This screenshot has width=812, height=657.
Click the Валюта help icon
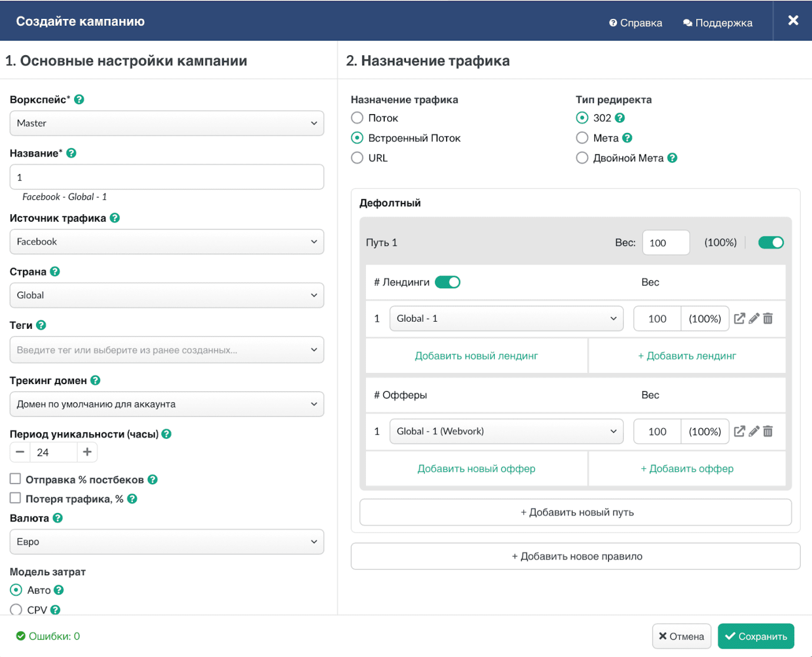(x=58, y=518)
